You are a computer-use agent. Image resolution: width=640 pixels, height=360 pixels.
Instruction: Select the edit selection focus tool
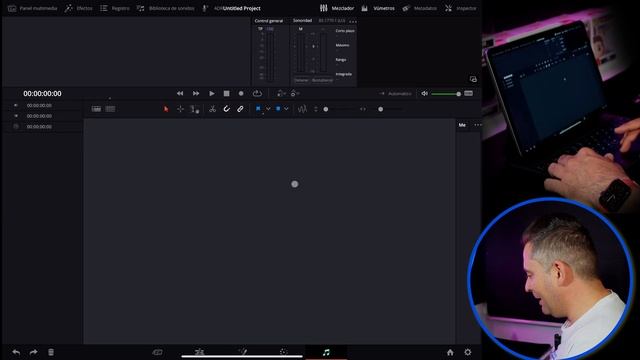coord(194,109)
